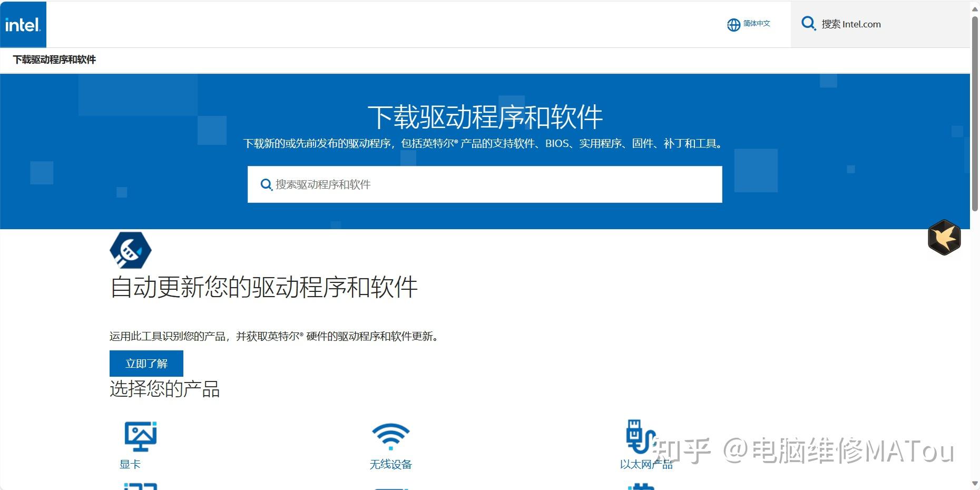Focus the 搜索驱动程序和软件 search field
Image resolution: width=980 pixels, height=490 pixels.
click(x=485, y=184)
